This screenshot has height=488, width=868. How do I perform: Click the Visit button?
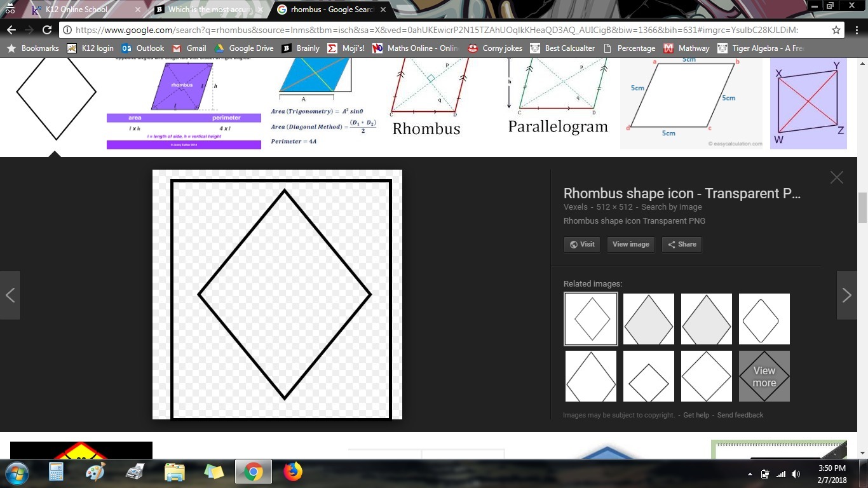[581, 244]
